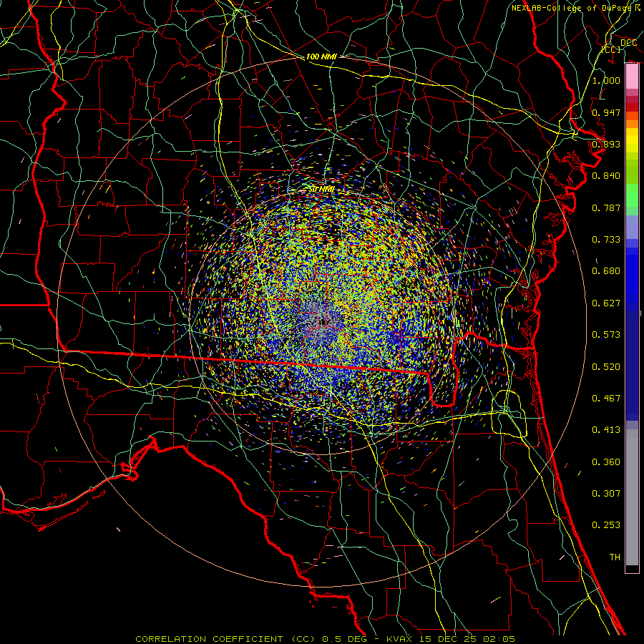644x644 pixels.
Task: Click the 0.467 value on the color scale
Action: (606, 399)
